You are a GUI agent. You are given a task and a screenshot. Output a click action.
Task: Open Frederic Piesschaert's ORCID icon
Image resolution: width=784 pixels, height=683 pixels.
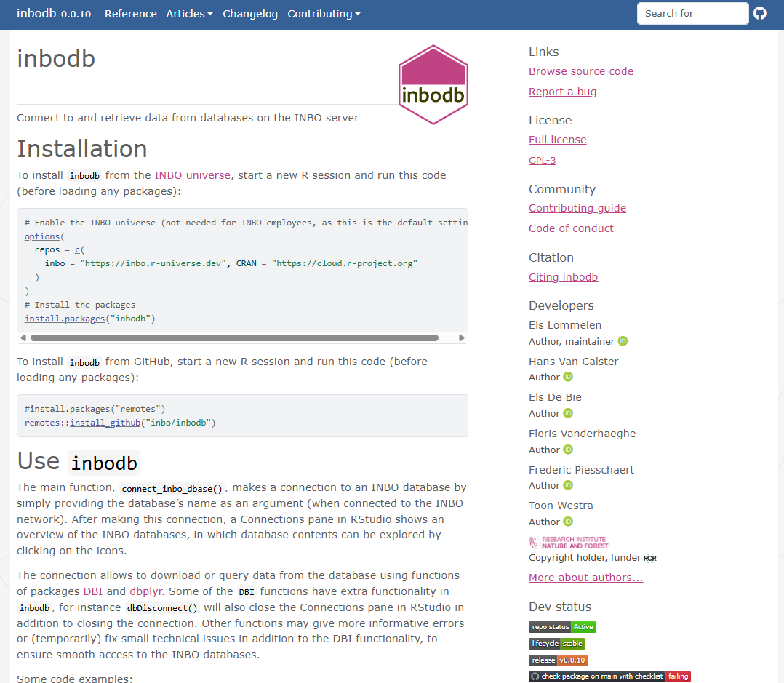568,485
